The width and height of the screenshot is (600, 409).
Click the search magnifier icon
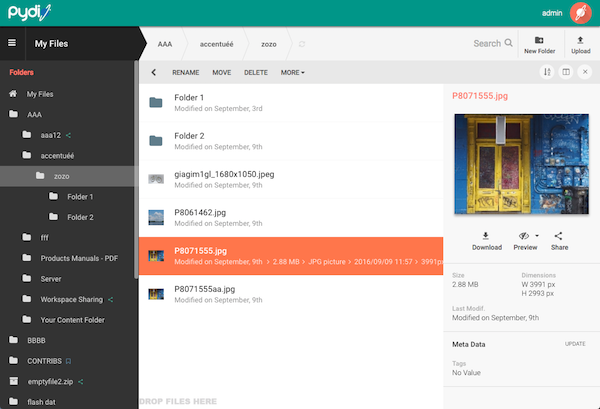[509, 43]
